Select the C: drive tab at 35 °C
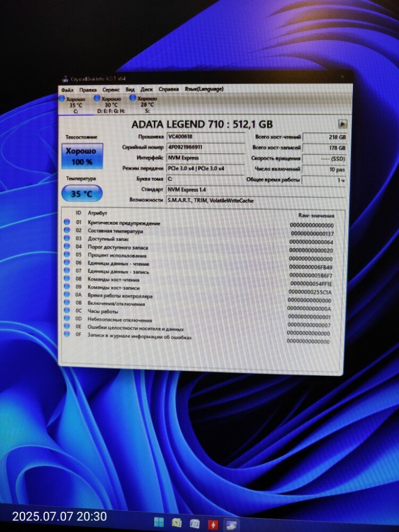This screenshot has width=399, height=532. tap(76, 105)
